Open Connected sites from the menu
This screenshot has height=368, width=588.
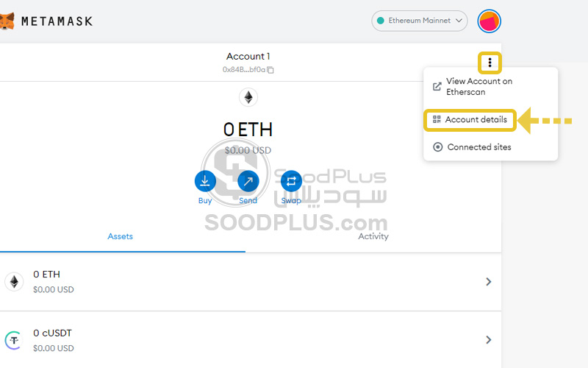[x=490, y=146]
